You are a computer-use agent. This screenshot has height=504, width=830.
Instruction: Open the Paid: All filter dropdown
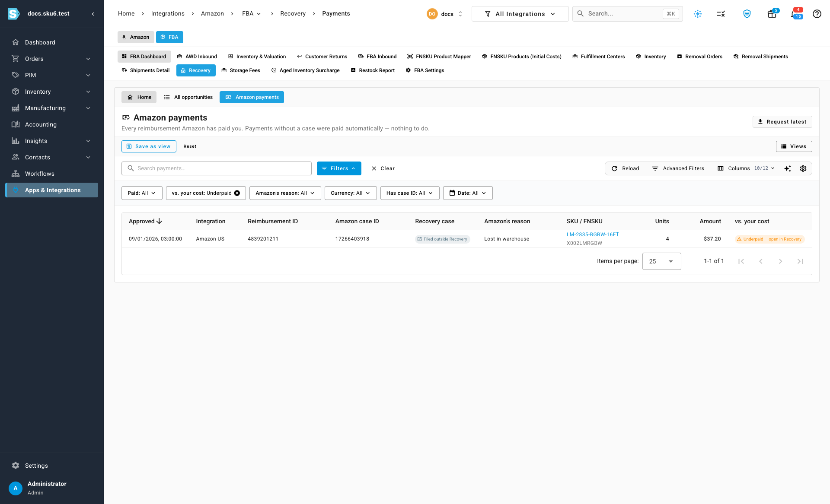[142, 193]
